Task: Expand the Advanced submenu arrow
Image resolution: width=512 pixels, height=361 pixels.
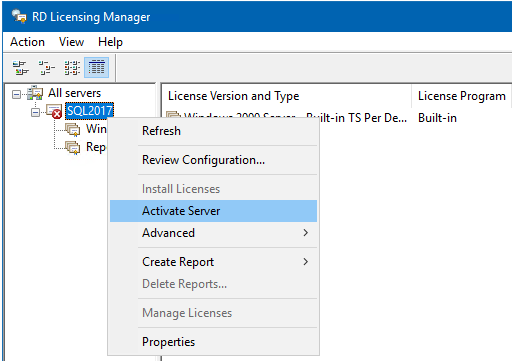Action: (x=305, y=233)
